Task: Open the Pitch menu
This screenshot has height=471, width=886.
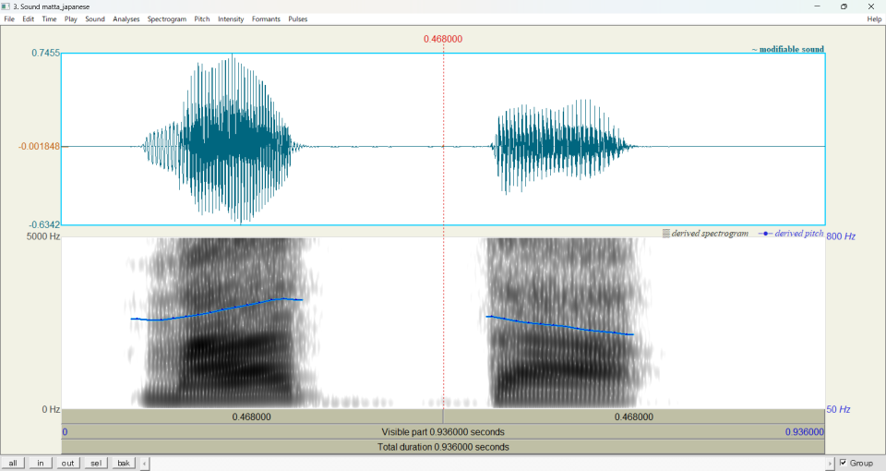Action: click(x=202, y=19)
